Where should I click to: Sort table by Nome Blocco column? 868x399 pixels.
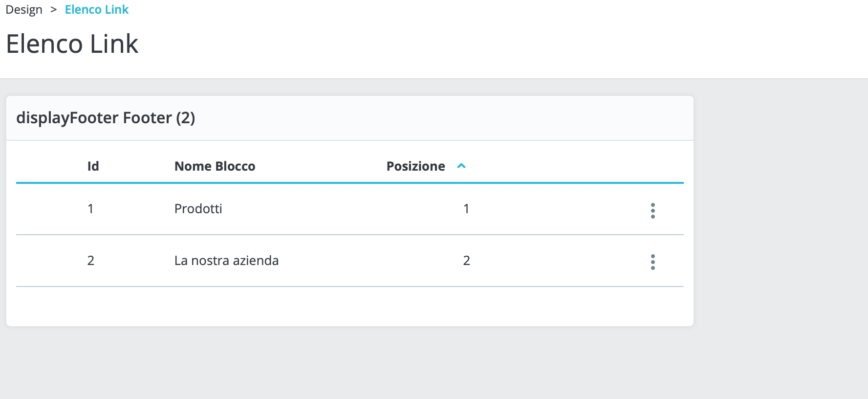click(x=215, y=166)
